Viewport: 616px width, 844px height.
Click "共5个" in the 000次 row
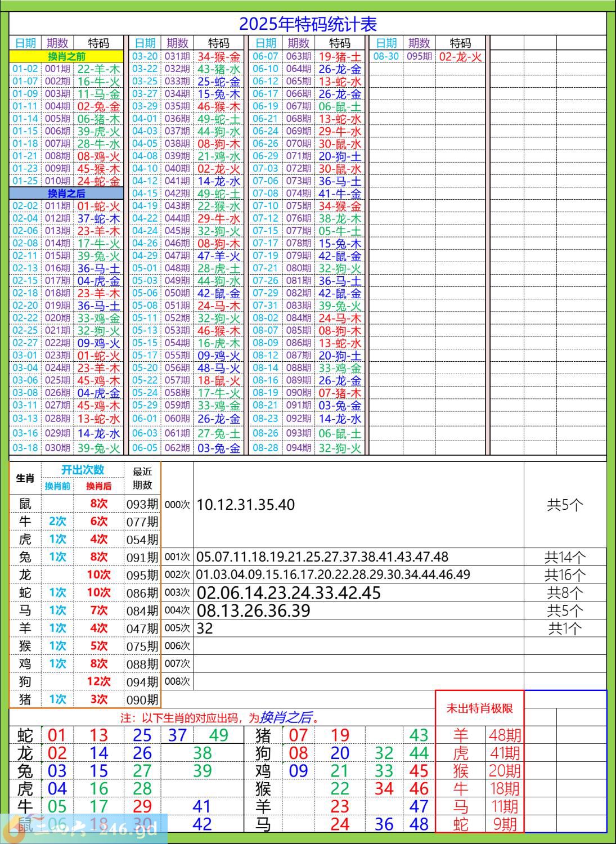pyautogui.click(x=565, y=505)
